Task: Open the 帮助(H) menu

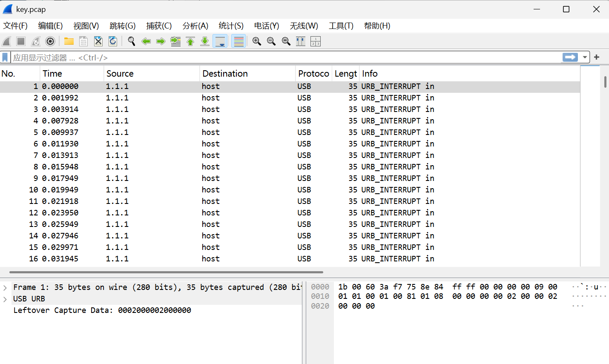Action: (x=377, y=26)
